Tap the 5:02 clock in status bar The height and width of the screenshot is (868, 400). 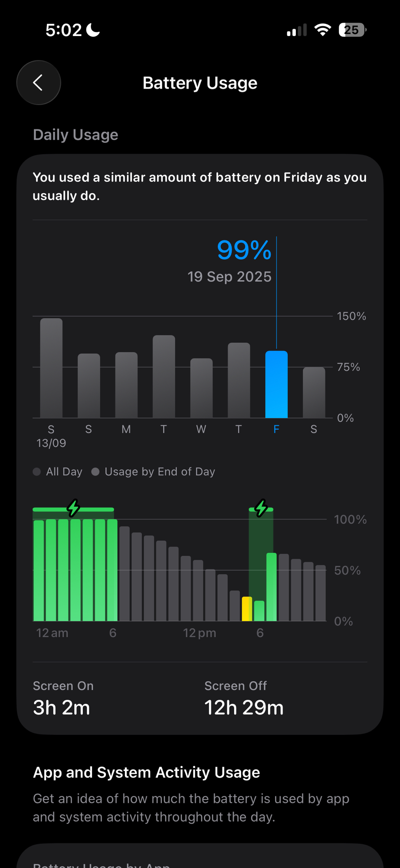coord(63,30)
